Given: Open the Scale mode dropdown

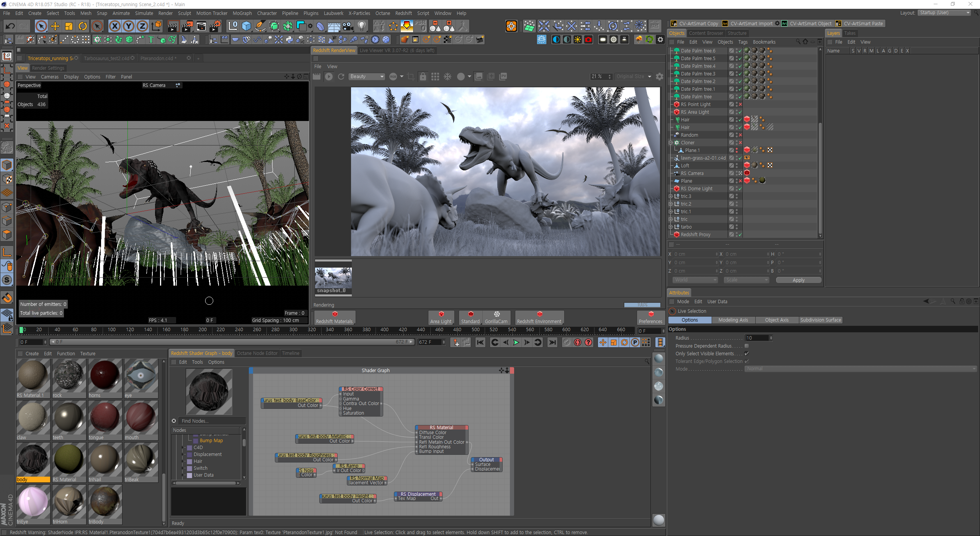Looking at the screenshot, I should 746,280.
